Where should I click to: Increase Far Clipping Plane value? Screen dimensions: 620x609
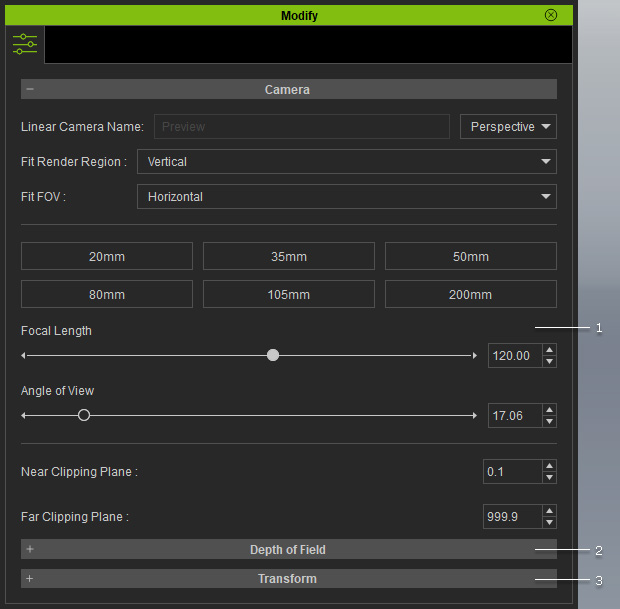(x=549, y=511)
